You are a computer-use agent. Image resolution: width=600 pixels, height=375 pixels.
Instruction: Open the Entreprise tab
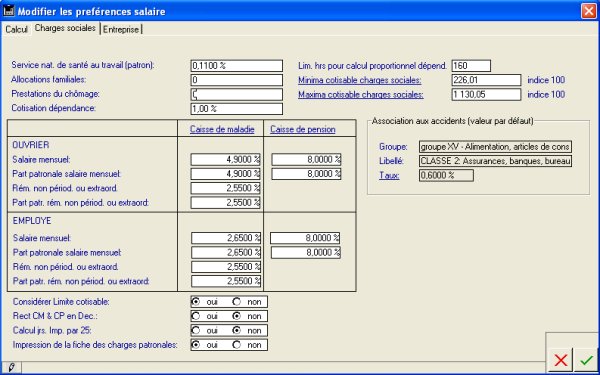coord(121,29)
